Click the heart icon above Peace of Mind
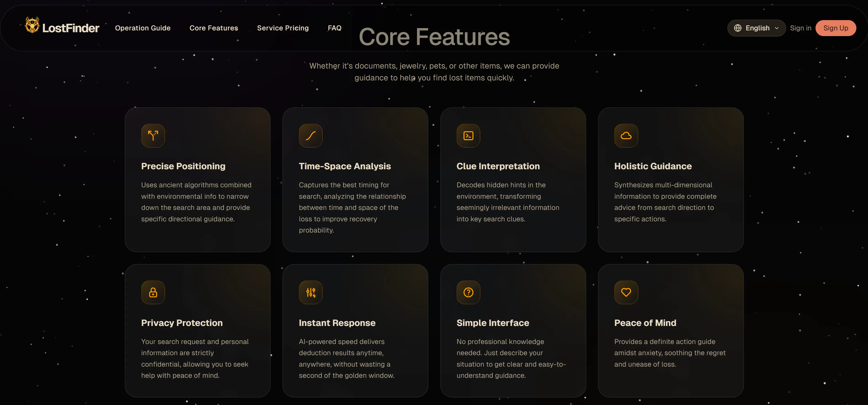This screenshot has height=405, width=868. point(626,292)
